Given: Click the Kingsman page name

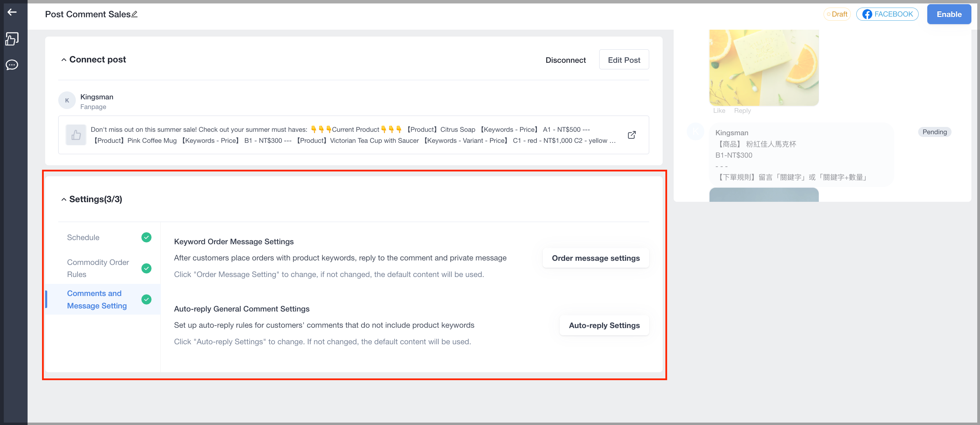Looking at the screenshot, I should click(x=96, y=97).
